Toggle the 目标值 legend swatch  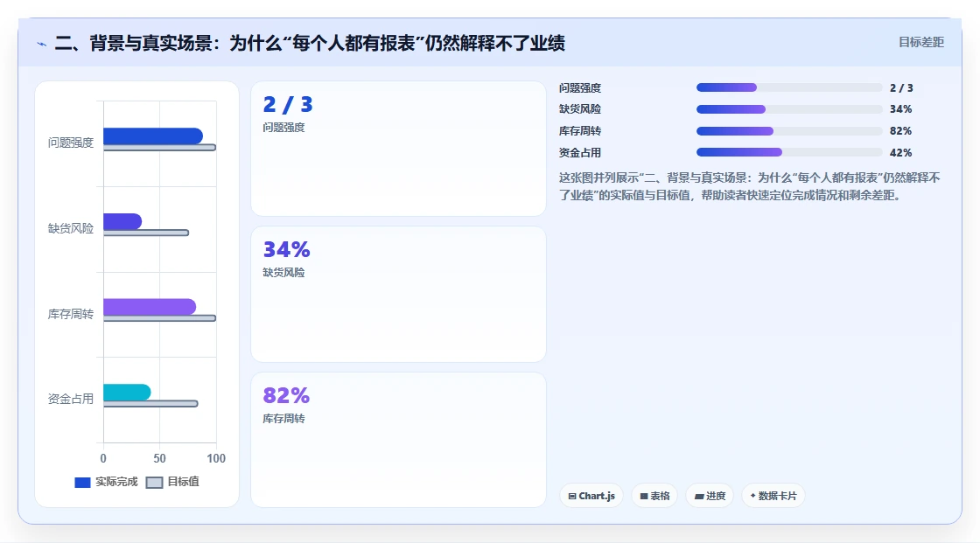pos(154,483)
